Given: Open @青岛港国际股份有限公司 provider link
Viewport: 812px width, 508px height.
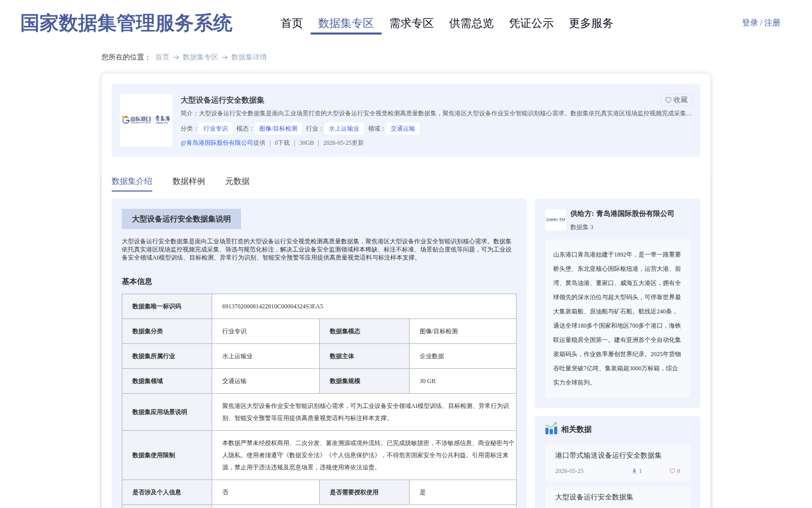Looking at the screenshot, I should [217, 143].
